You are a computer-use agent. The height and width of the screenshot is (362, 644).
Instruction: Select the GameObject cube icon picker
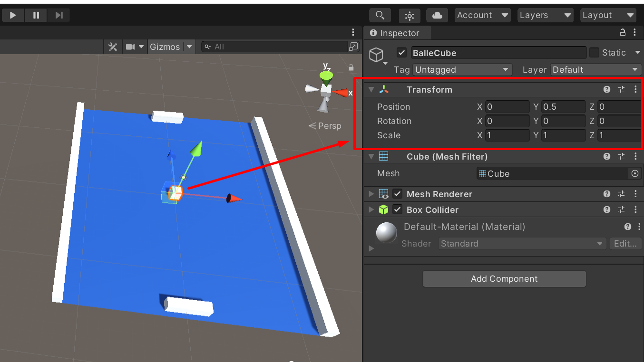pyautogui.click(x=378, y=56)
